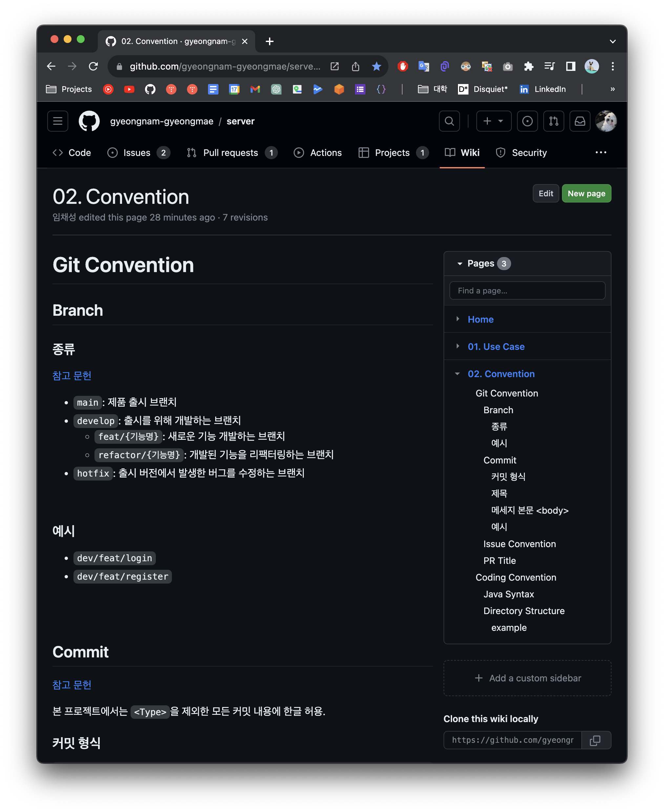Click the GitHub Octocat logo
The width and height of the screenshot is (664, 812).
tap(89, 121)
